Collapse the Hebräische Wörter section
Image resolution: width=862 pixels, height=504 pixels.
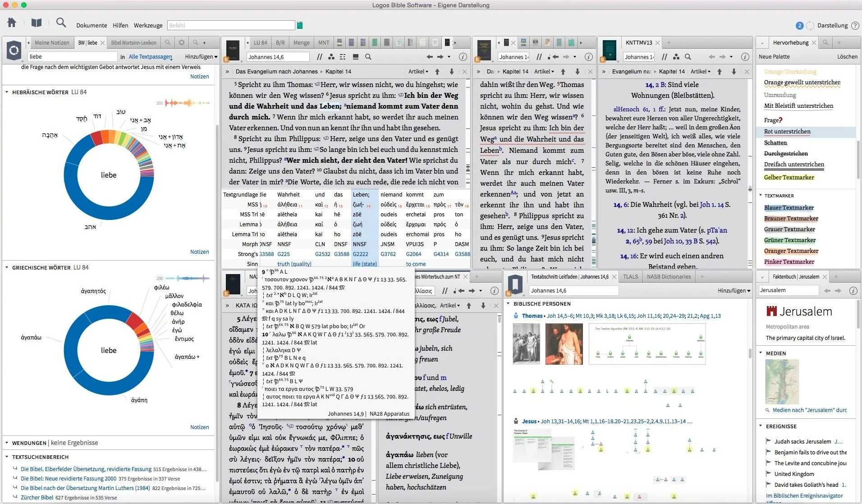[x=7, y=92]
